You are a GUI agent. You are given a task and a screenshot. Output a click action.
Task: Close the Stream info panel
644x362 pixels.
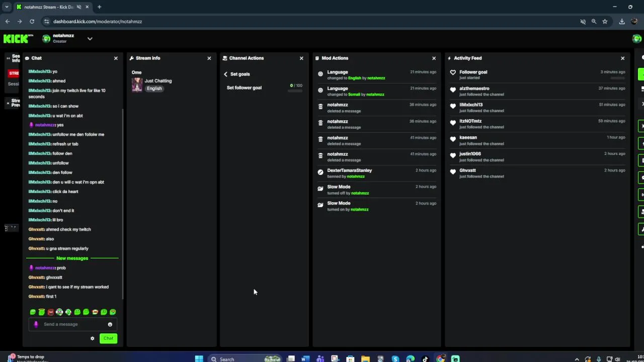tap(209, 58)
